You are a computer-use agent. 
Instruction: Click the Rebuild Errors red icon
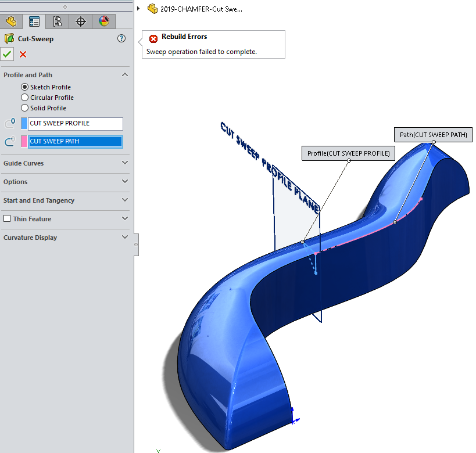[x=153, y=38]
